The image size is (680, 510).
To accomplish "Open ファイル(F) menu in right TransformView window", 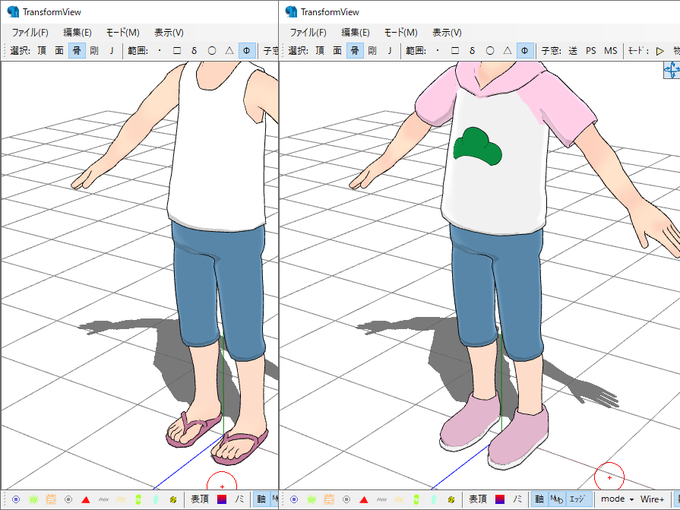I will click(308, 33).
